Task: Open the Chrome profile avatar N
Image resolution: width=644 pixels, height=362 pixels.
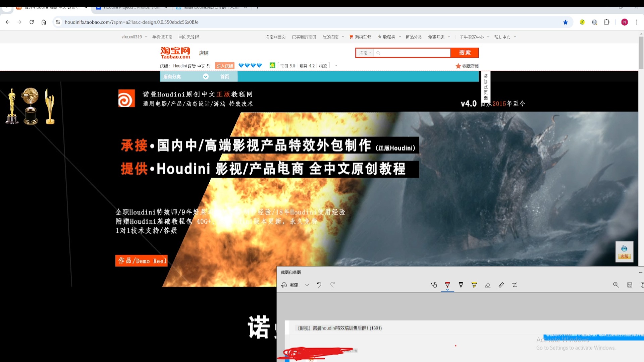Action: point(624,22)
